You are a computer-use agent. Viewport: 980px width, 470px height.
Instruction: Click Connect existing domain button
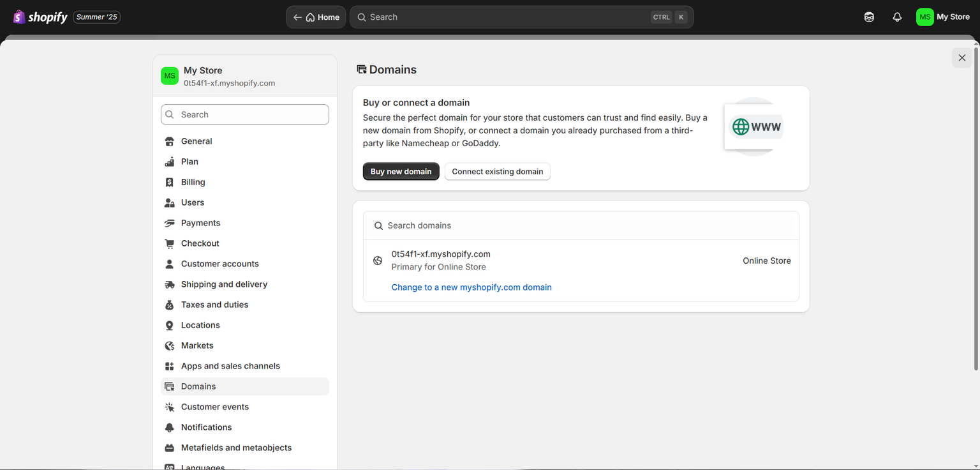coord(498,171)
